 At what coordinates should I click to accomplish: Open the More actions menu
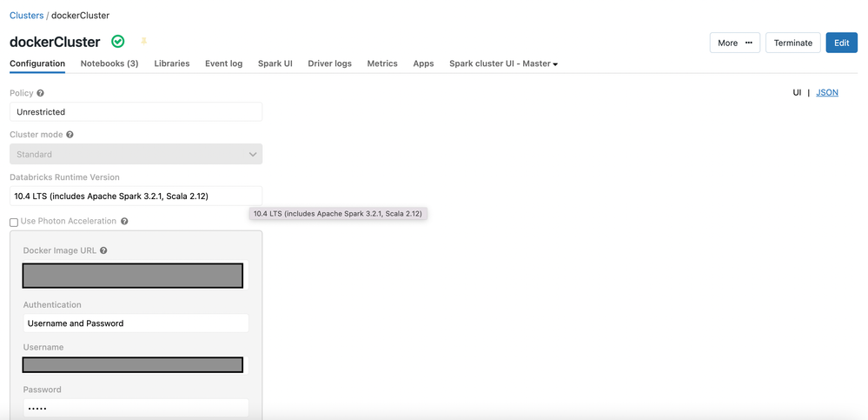(734, 43)
